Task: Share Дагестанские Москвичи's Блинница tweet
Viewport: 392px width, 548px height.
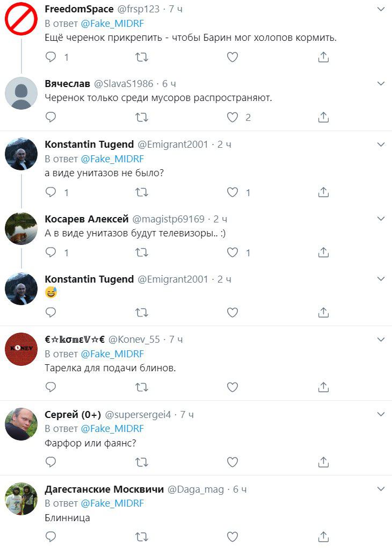Action: point(323,537)
